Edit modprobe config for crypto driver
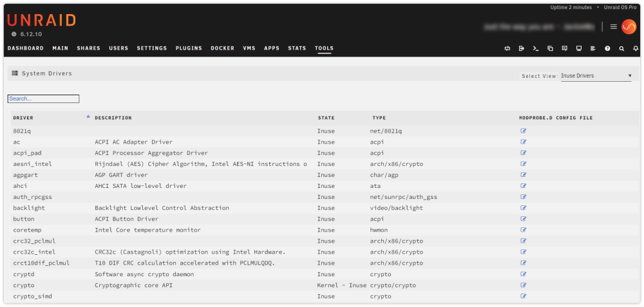The image size is (644, 307). tap(523, 285)
